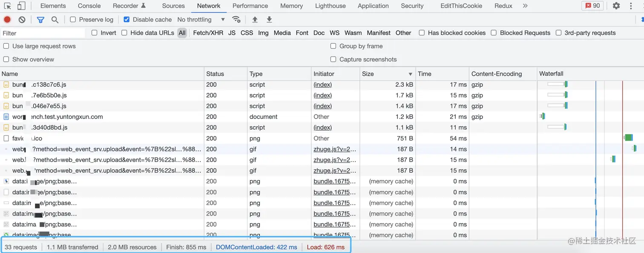644x253 pixels.
Task: Activate the inspect element picker icon
Action: point(8,6)
